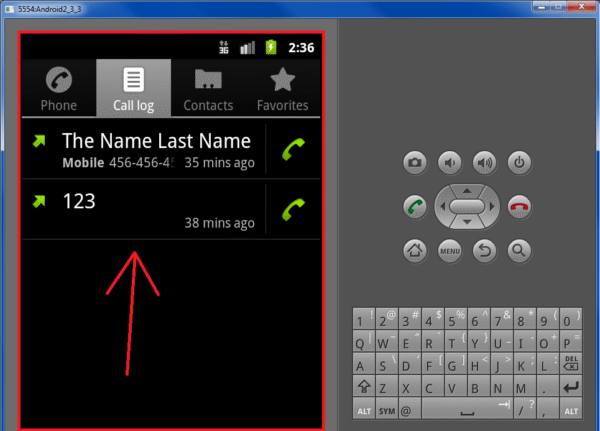This screenshot has width=600, height=431.
Task: Click the D-pad right arrow
Action: (492, 207)
